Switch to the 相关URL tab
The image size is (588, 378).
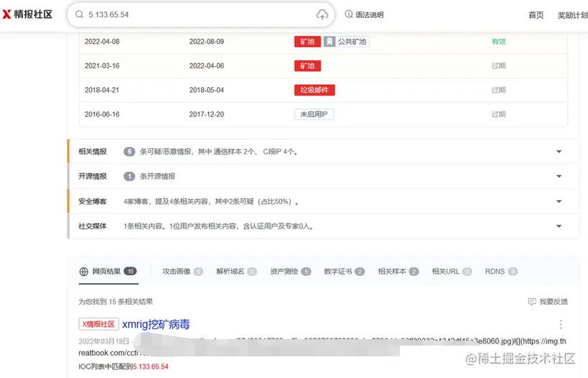[x=452, y=271]
